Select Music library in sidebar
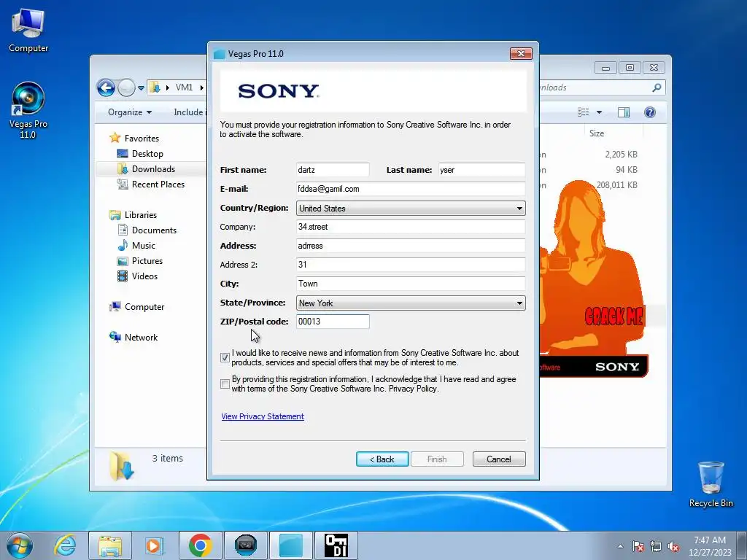The height and width of the screenshot is (560, 747). 144,245
